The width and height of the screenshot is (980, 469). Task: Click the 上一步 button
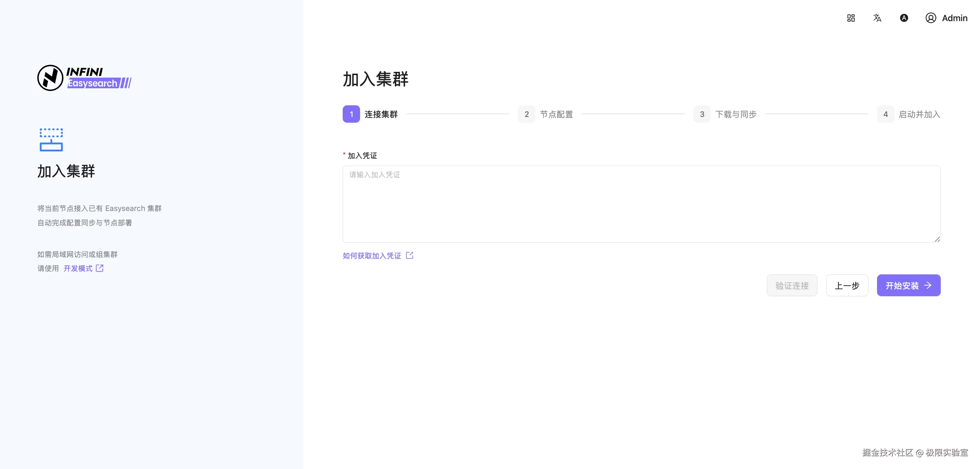point(847,285)
